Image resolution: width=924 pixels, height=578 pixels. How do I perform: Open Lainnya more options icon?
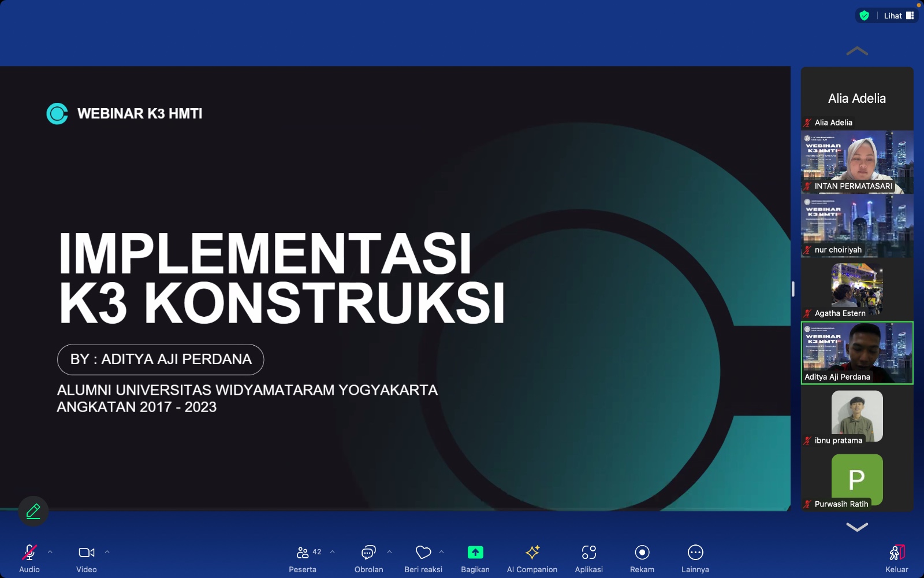[x=695, y=553]
